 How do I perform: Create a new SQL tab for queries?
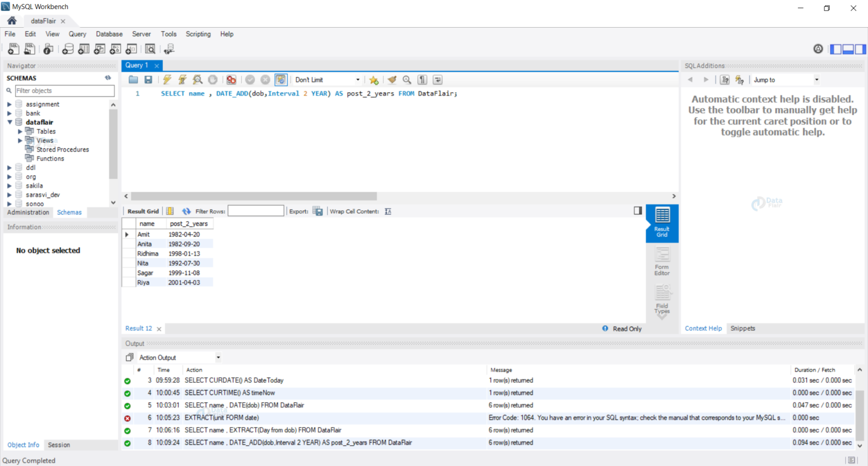(x=14, y=49)
